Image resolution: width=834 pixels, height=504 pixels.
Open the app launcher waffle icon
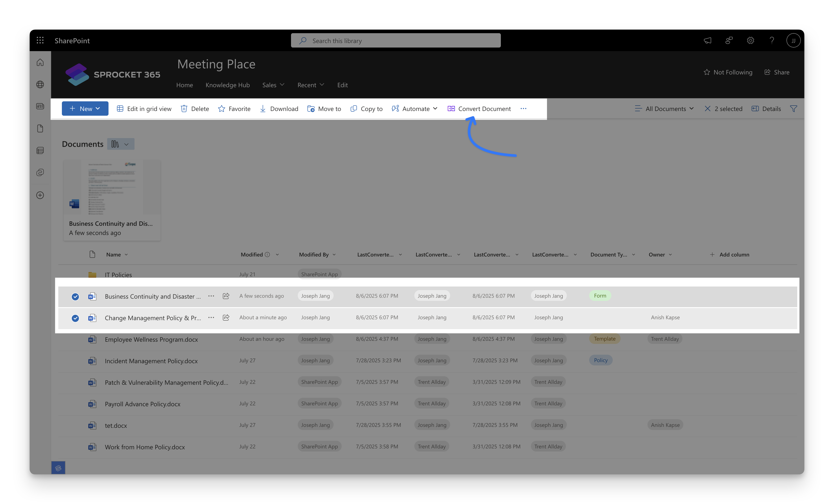(40, 40)
